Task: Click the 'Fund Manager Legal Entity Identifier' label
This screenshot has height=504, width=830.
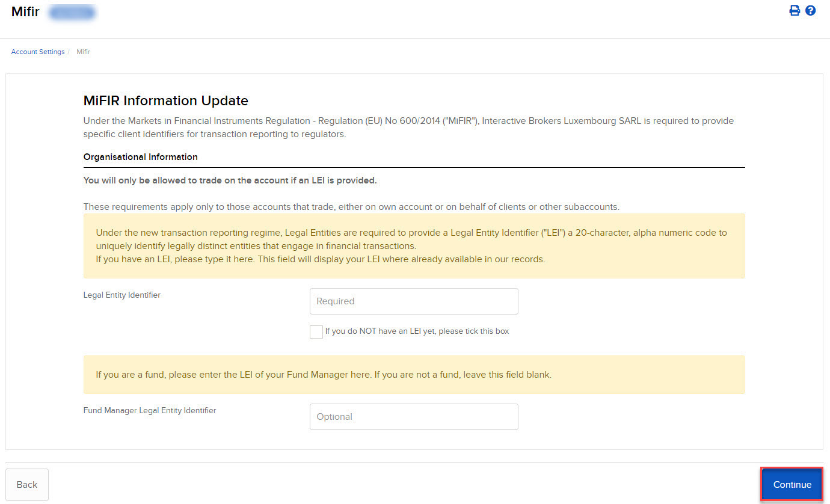Action: 150,411
